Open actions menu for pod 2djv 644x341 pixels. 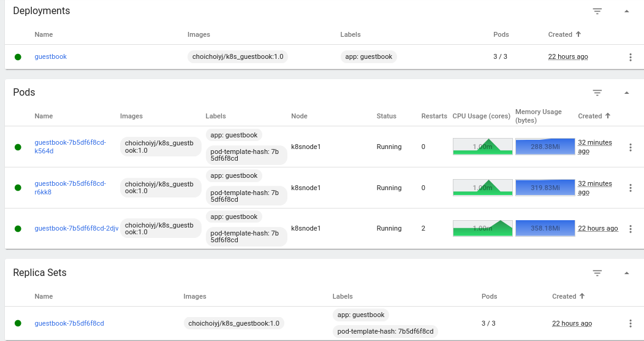coord(631,228)
